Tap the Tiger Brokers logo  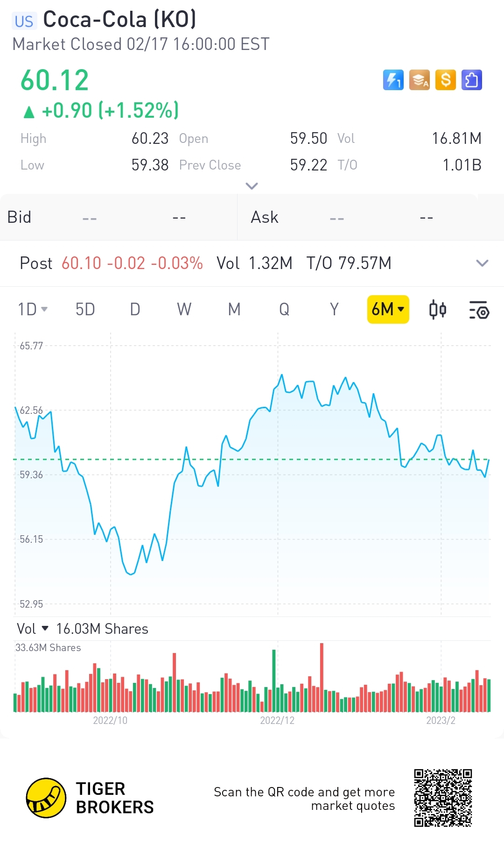(x=46, y=798)
